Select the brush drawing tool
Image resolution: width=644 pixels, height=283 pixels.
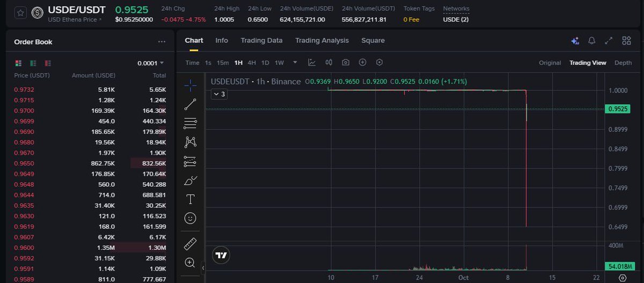point(190,180)
